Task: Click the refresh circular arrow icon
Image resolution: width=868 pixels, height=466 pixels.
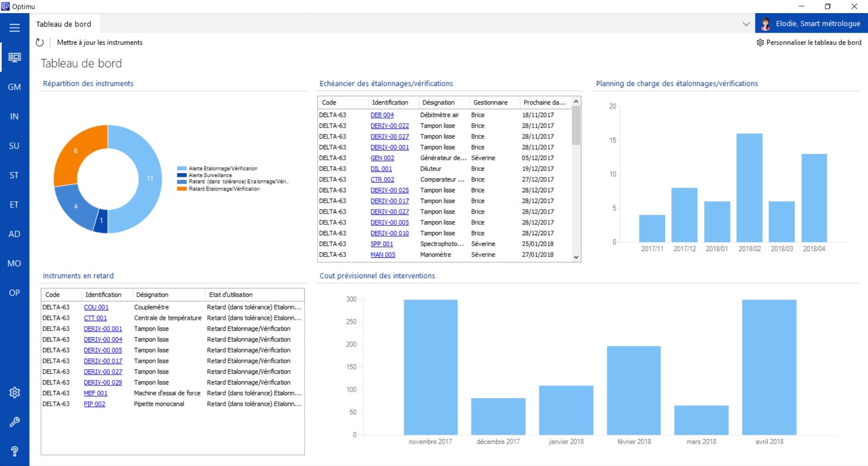Action: click(x=40, y=42)
